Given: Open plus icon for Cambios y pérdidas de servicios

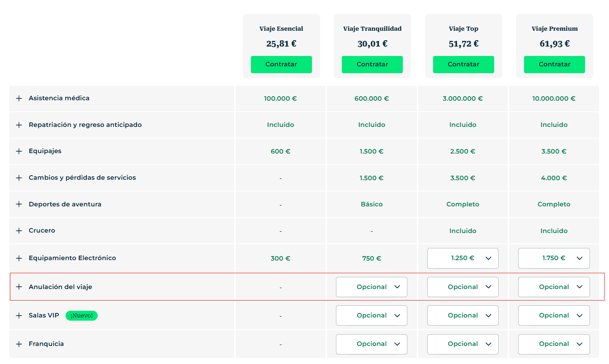Looking at the screenshot, I should (x=19, y=178).
